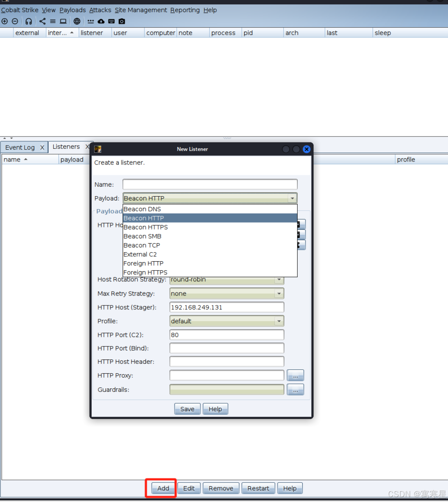Collapse the Payload combo box showing Beacon HTTP
This screenshot has height=502, width=448.
210,198
